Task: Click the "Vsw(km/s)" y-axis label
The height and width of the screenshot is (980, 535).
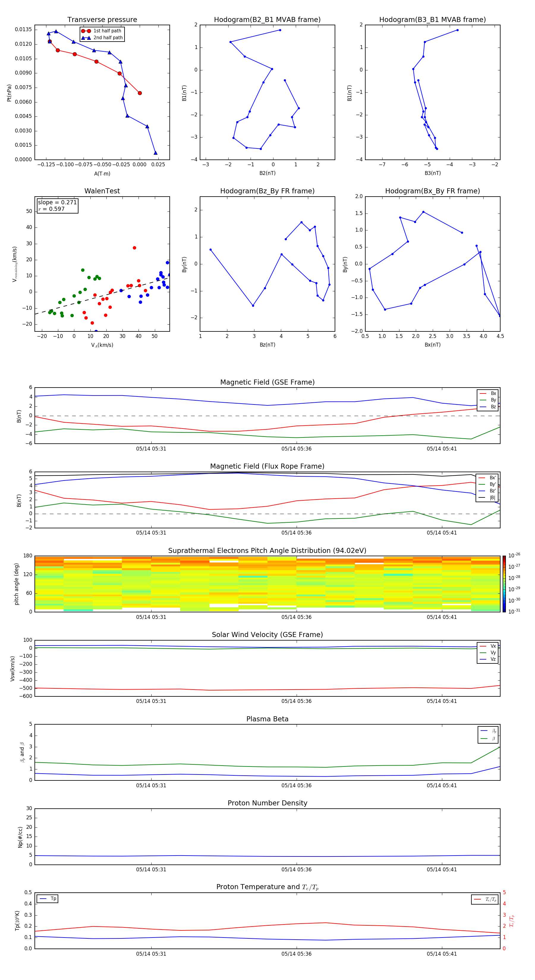Action: 12,668
